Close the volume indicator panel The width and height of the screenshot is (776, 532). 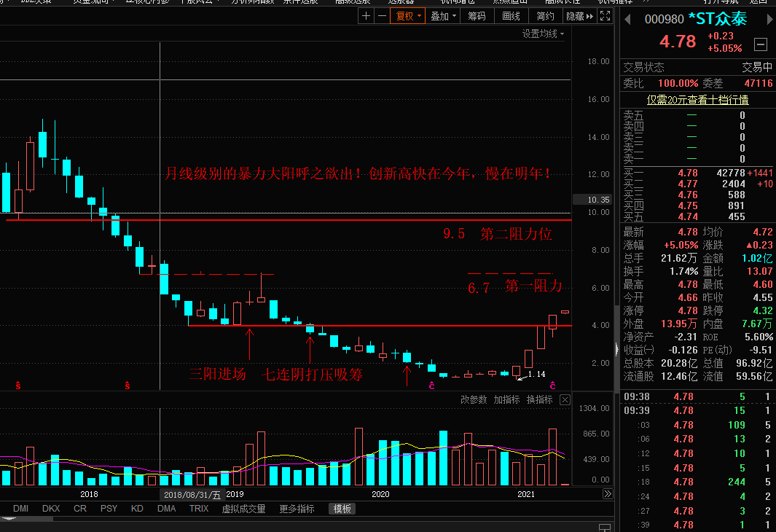[565, 400]
